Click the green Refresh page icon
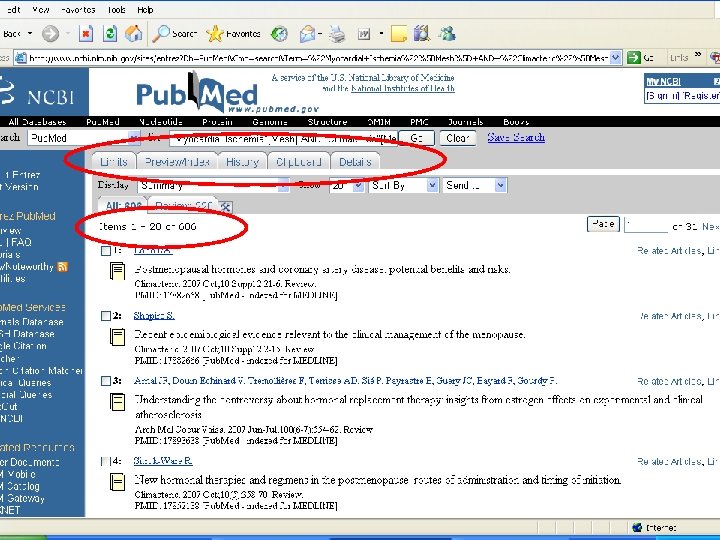The image size is (720, 540). coord(110,34)
